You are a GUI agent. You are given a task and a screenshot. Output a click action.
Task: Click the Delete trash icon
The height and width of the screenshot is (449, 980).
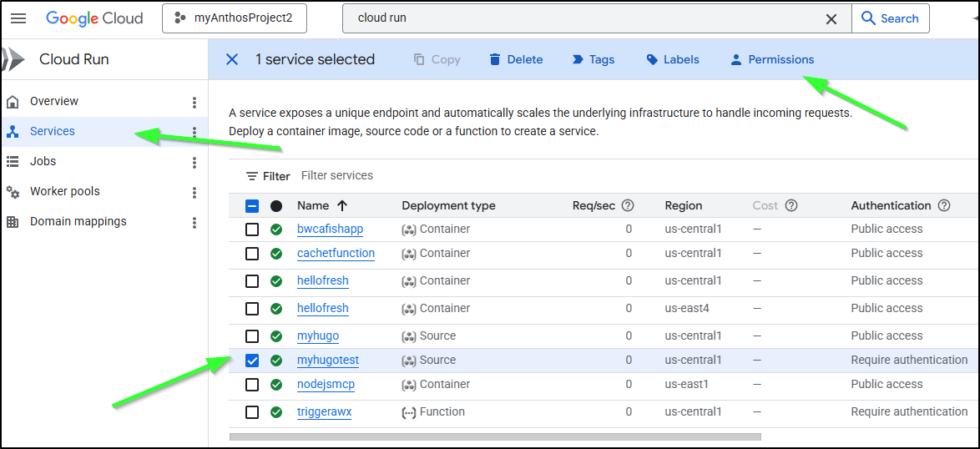coord(495,59)
